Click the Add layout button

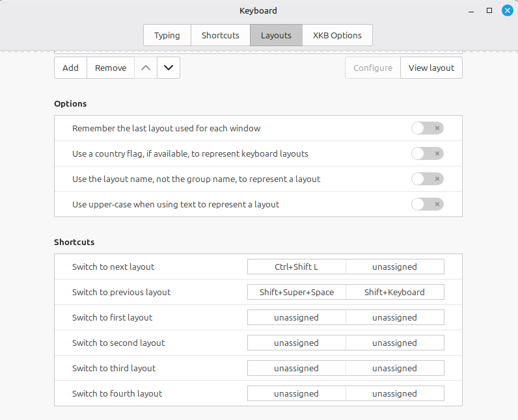(x=71, y=68)
